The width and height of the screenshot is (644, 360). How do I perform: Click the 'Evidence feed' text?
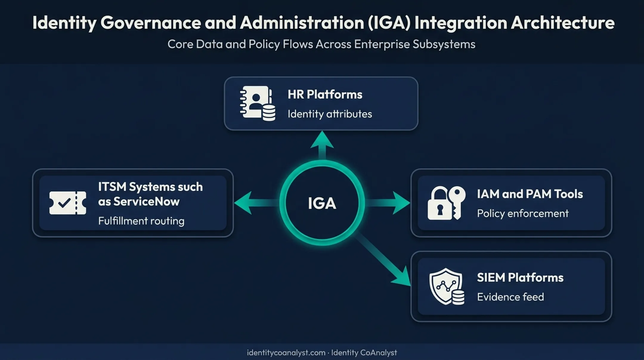tap(510, 297)
